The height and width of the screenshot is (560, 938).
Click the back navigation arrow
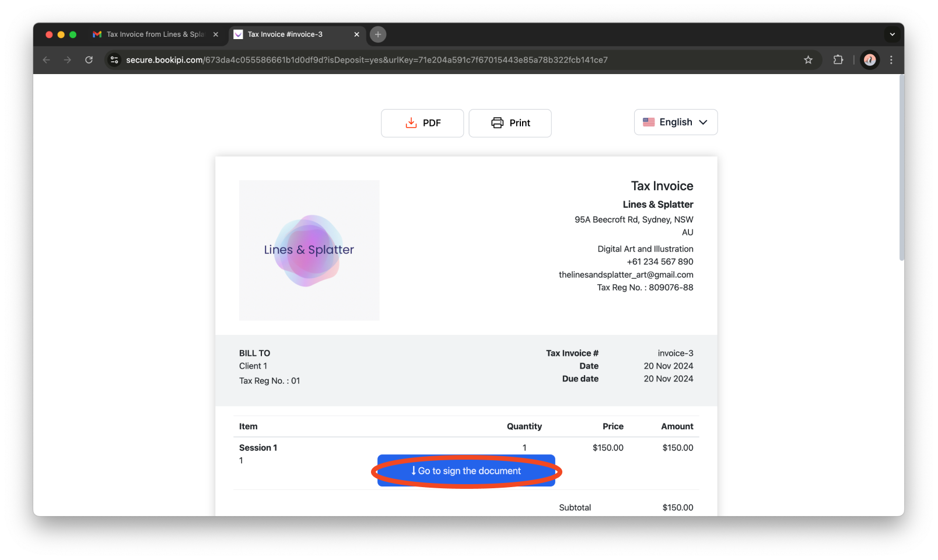click(x=46, y=60)
